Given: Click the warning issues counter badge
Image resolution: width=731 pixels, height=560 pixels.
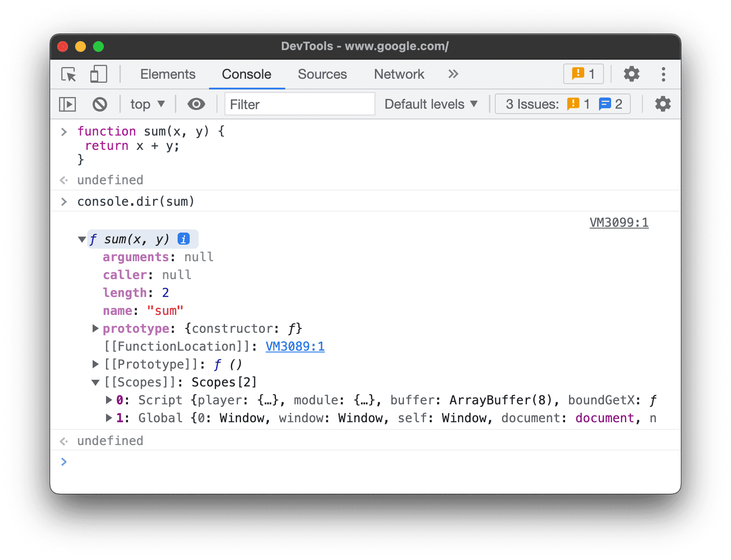Looking at the screenshot, I should (583, 74).
